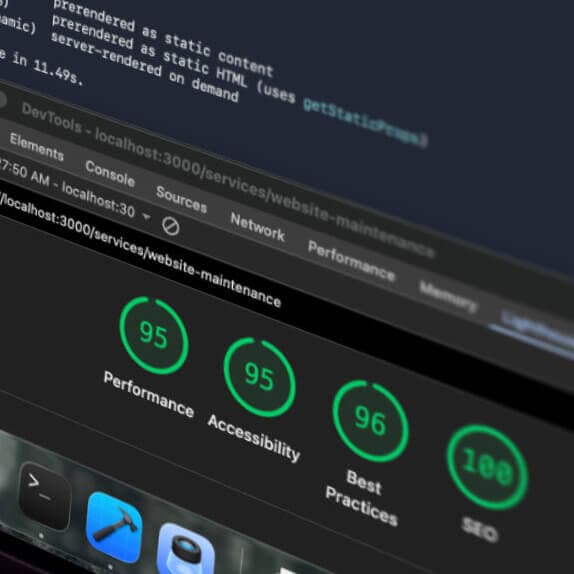Image resolution: width=574 pixels, height=574 pixels.
Task: Select the Network tab
Action: point(258,227)
